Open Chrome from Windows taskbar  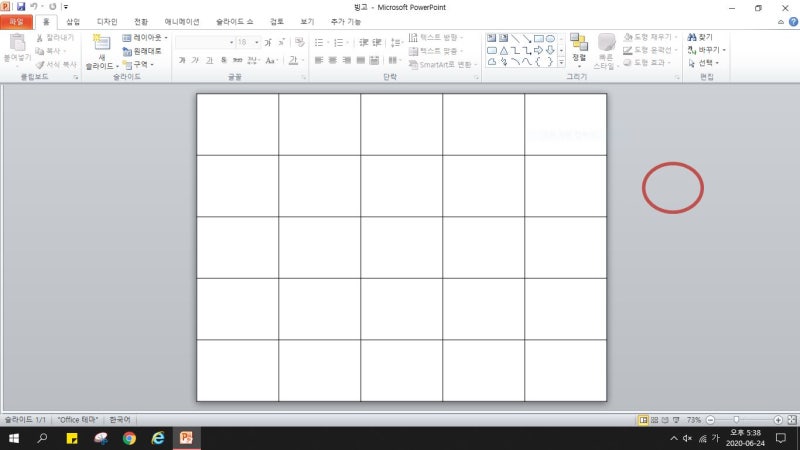click(129, 438)
